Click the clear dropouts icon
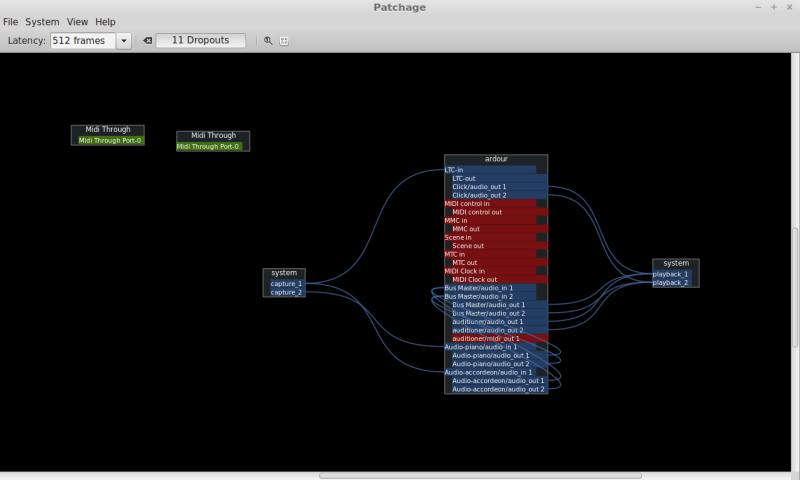800x480 pixels. (147, 41)
